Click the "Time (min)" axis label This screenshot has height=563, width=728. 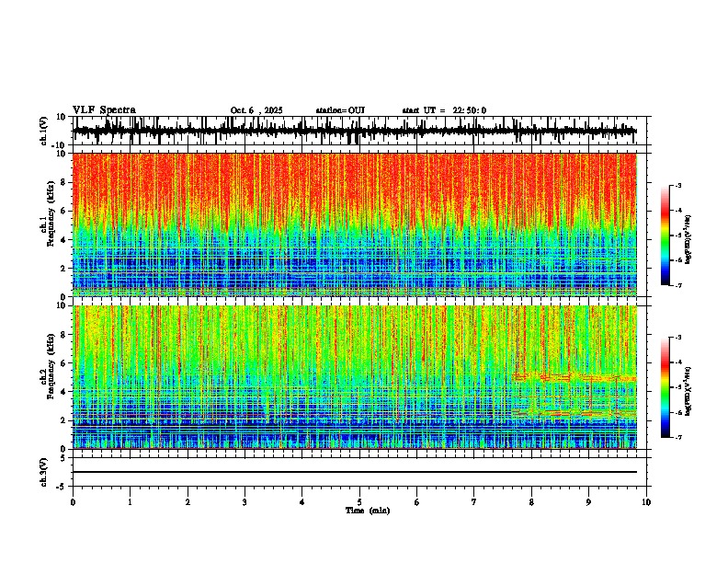[368, 511]
